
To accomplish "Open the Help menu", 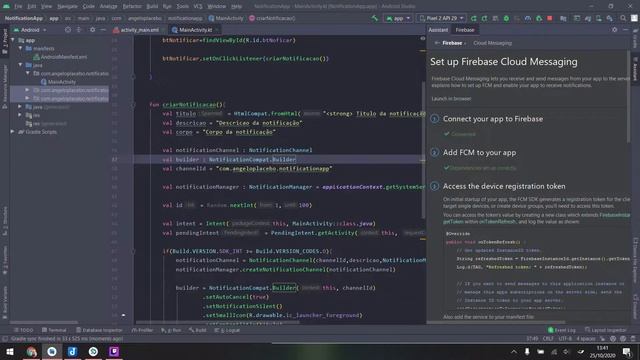I will (236, 7).
